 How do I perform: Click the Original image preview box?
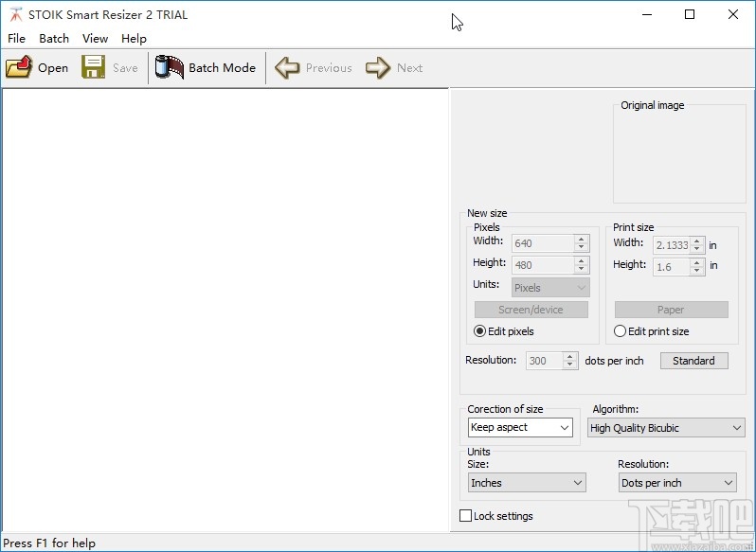pyautogui.click(x=679, y=154)
